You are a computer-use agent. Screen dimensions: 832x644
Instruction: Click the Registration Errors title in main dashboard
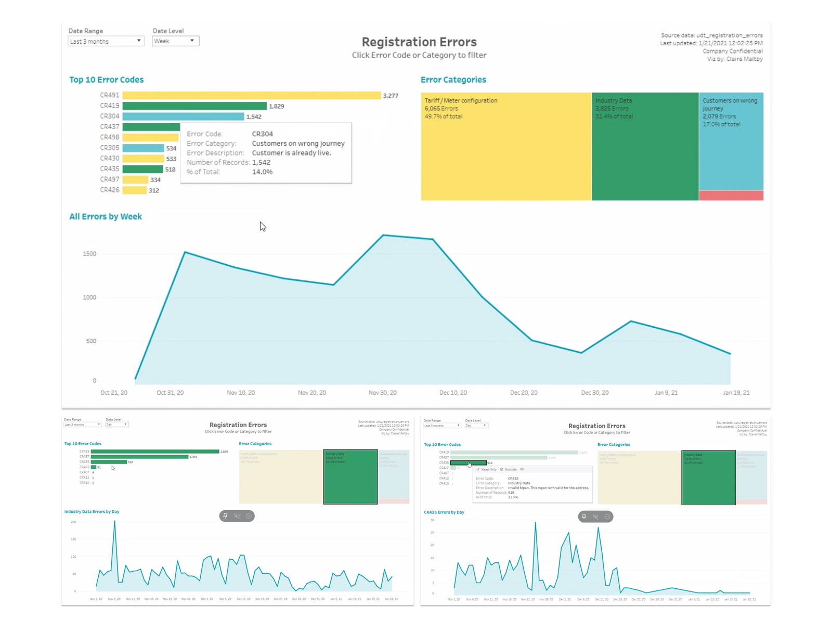tap(419, 42)
